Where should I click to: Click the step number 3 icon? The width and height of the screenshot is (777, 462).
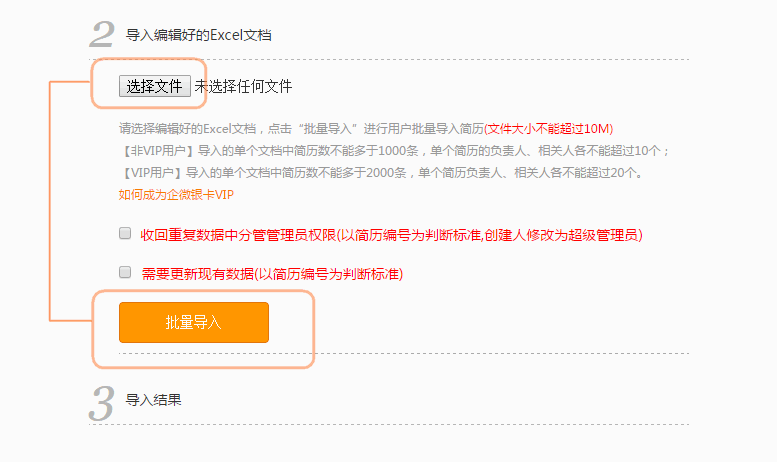click(102, 404)
